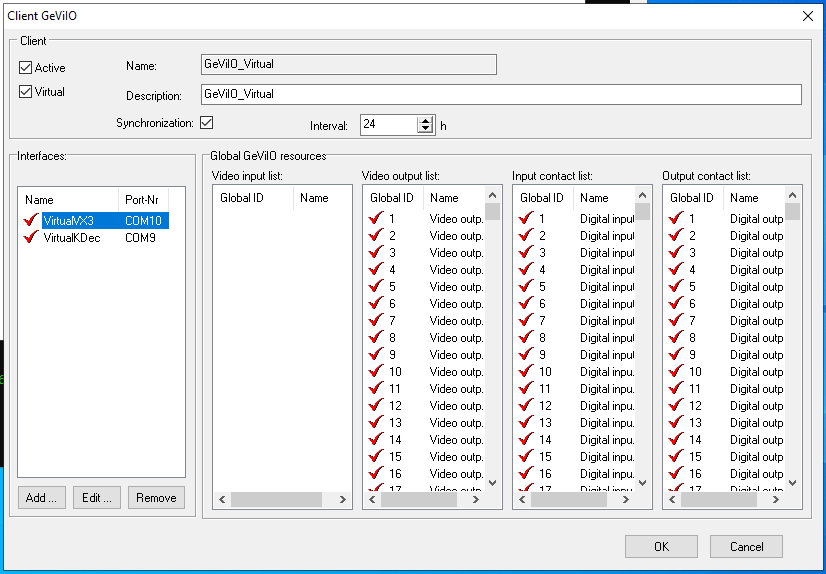Toggle the Active checkbox

click(26, 68)
